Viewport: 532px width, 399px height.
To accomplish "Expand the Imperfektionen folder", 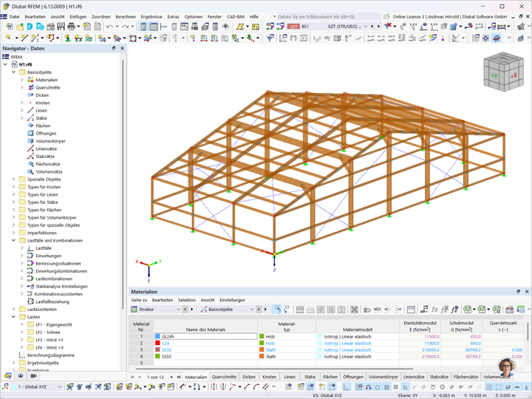I will (x=13, y=233).
